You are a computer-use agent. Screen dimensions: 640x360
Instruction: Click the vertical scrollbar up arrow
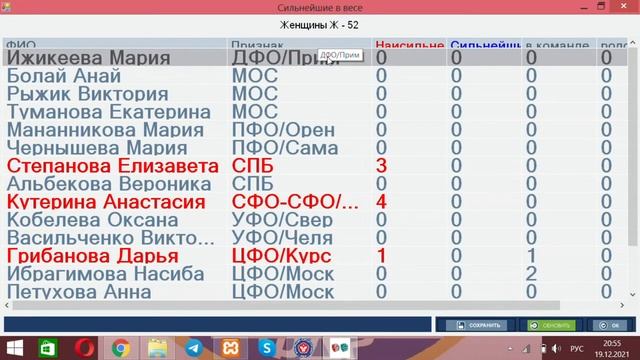633,42
